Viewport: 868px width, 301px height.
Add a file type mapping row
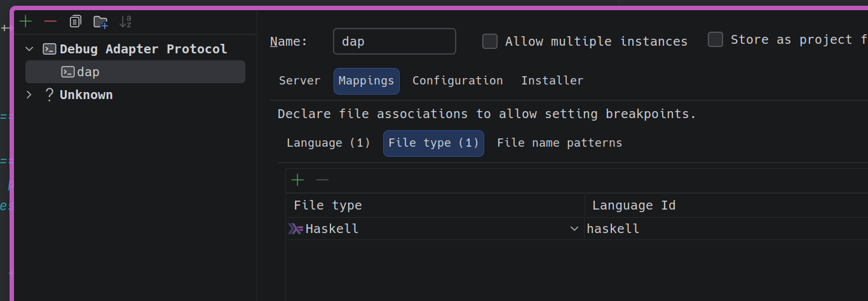pyautogui.click(x=297, y=180)
